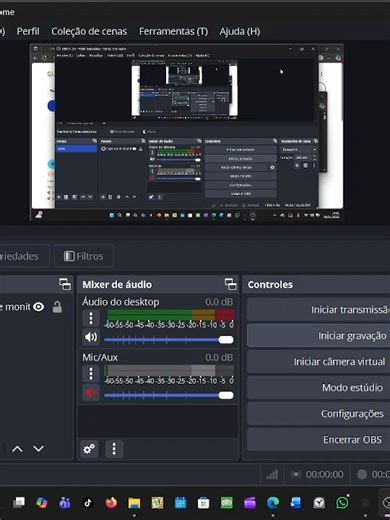Click the Áudio do desktop volume slider
Screen dimensions: 390x520
pos(169,340)
